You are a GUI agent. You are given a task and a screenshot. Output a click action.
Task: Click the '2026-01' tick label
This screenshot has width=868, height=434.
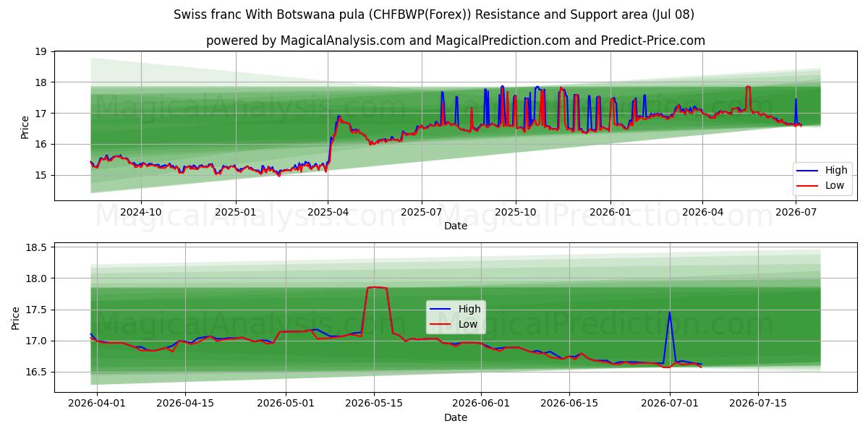click(610, 212)
